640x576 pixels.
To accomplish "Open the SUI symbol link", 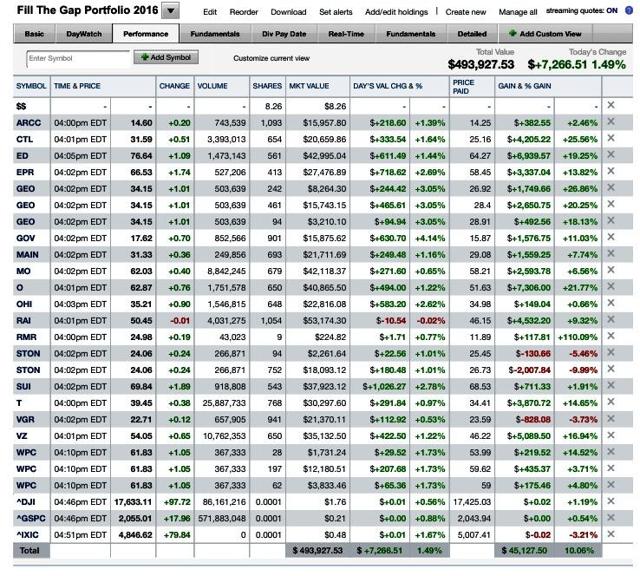I will (23, 387).
